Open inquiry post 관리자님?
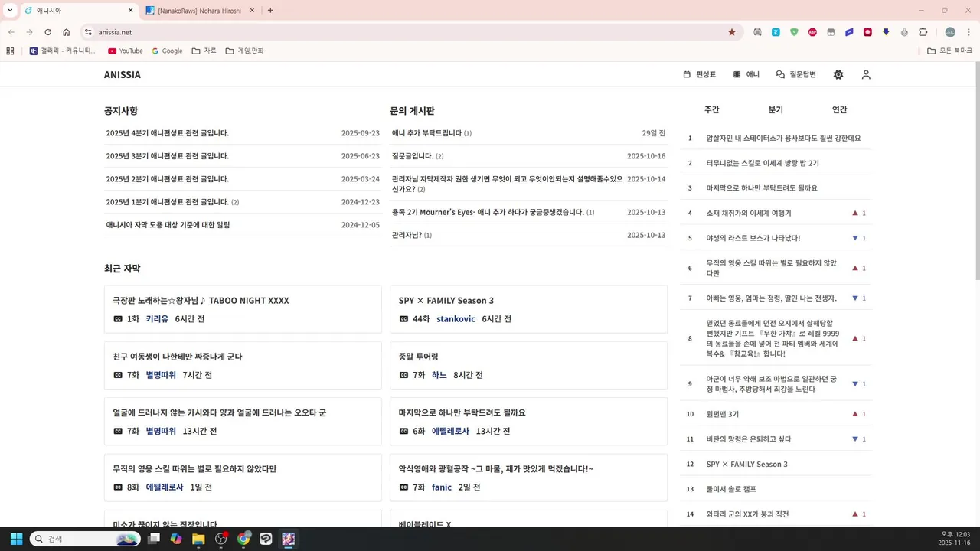The height and width of the screenshot is (551, 980). click(407, 235)
